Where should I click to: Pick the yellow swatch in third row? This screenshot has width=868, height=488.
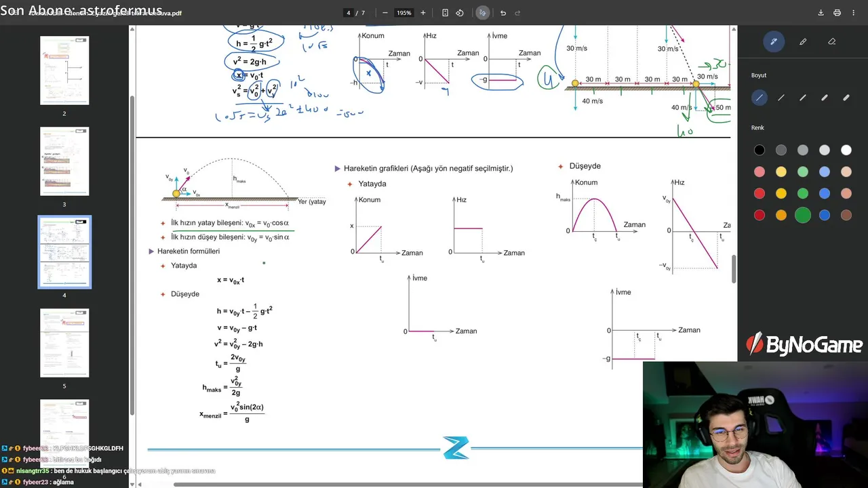781,194
